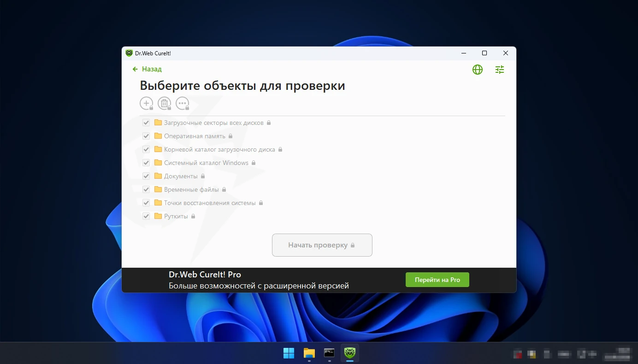Minimize the Dr.Web CureIt! window
Image resolution: width=638 pixels, height=364 pixels.
pos(463,53)
